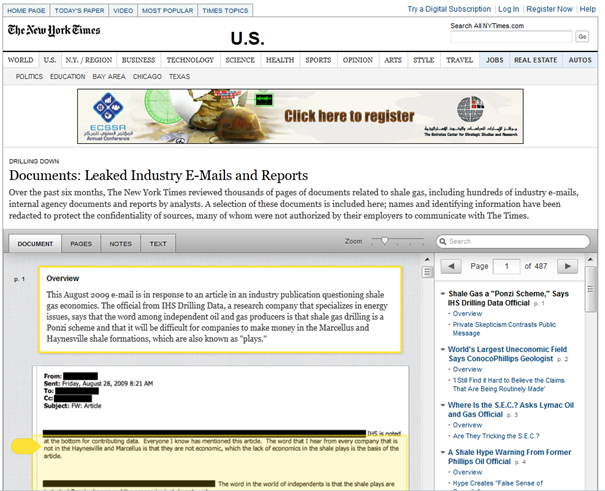Click The New York Times logo

[x=54, y=30]
